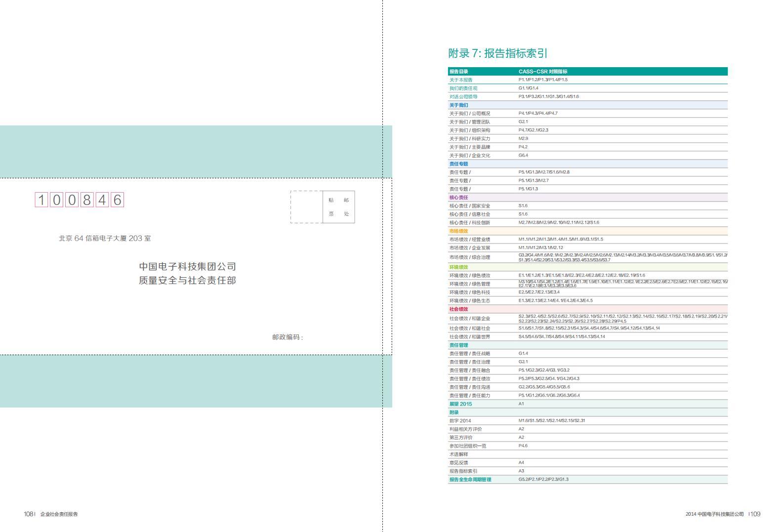Click the "意见反馈" row label

458,463
